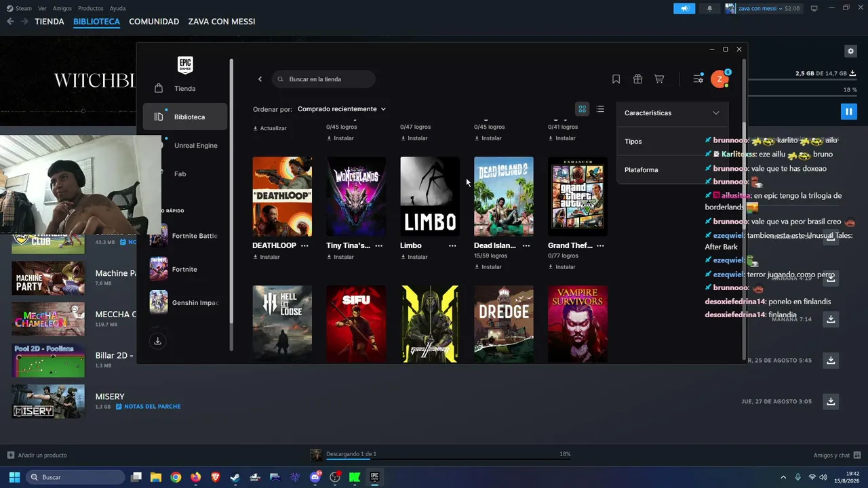Launch Genshin Impact quick-launch entry
868x488 pixels.
(x=184, y=303)
